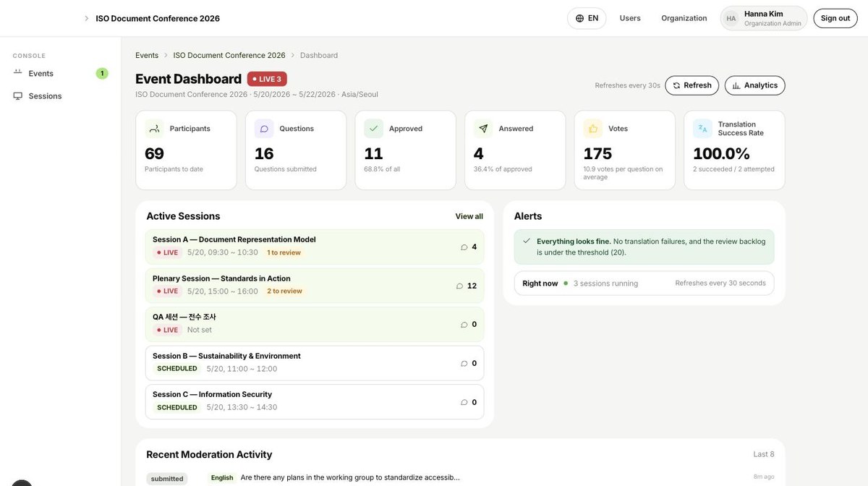Click the Questions speech bubble icon

(x=264, y=129)
